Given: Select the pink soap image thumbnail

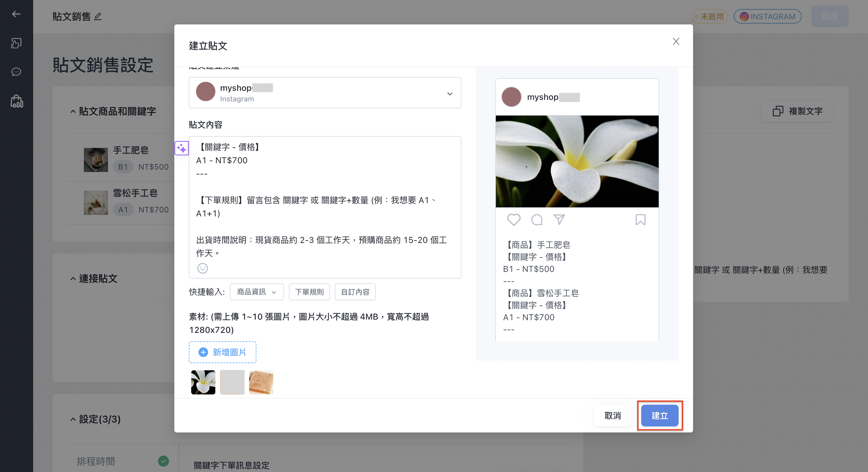Looking at the screenshot, I should (261, 382).
